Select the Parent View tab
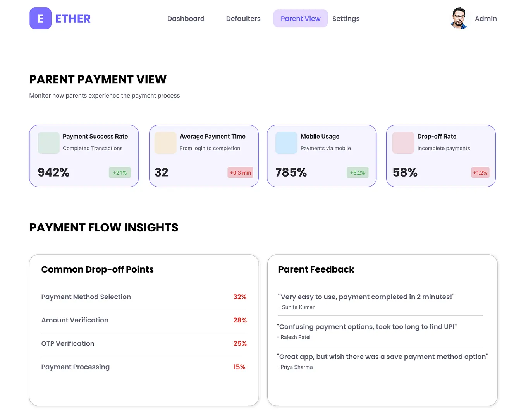The image size is (526, 420). coord(301,19)
